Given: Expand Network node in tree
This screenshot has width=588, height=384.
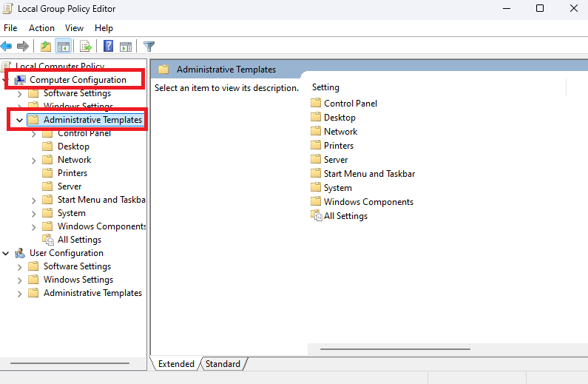Looking at the screenshot, I should pos(34,161).
